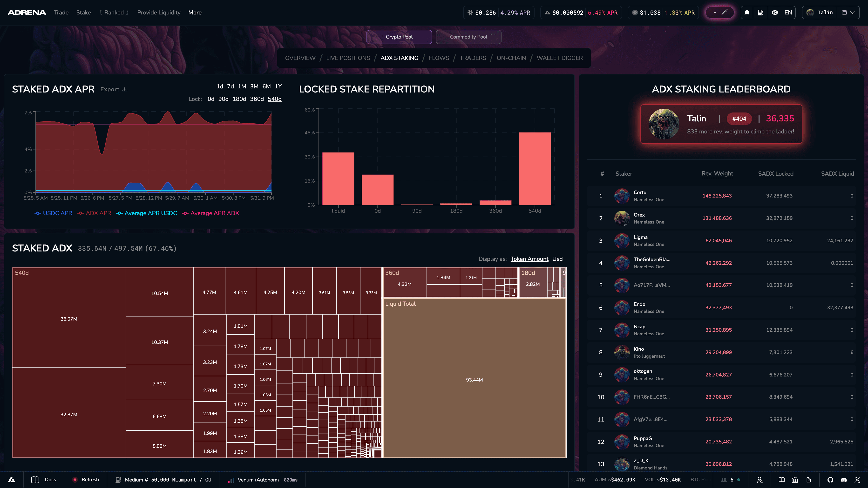Open Docs book icon in bottom bar
868x488 pixels.
click(35, 480)
